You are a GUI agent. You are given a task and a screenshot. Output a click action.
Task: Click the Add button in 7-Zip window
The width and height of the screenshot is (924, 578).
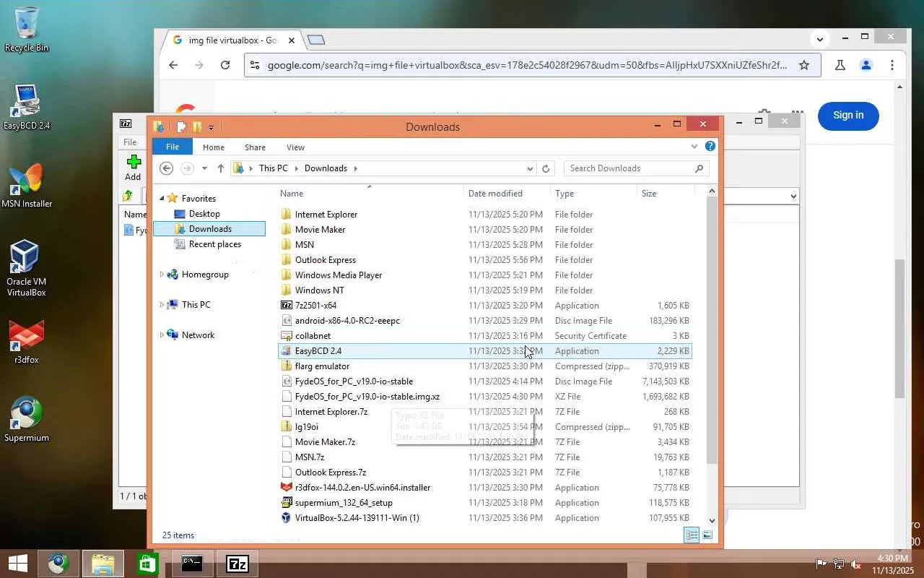[x=133, y=168]
